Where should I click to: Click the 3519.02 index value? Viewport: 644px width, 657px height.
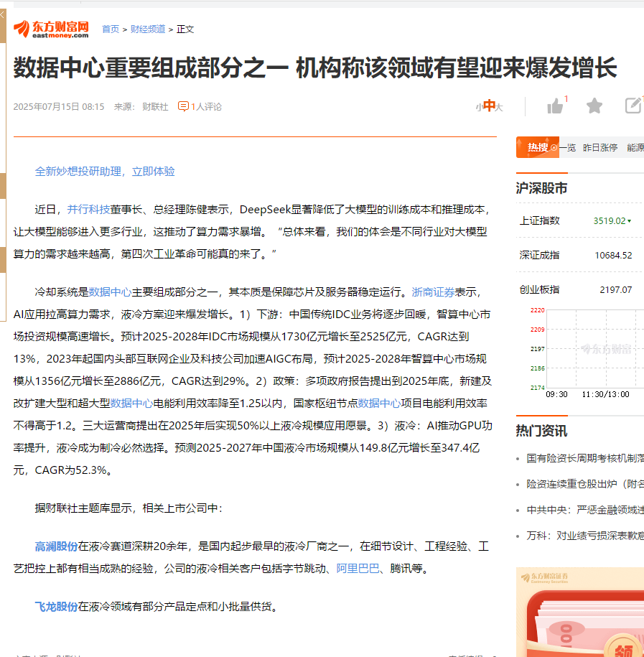point(610,221)
